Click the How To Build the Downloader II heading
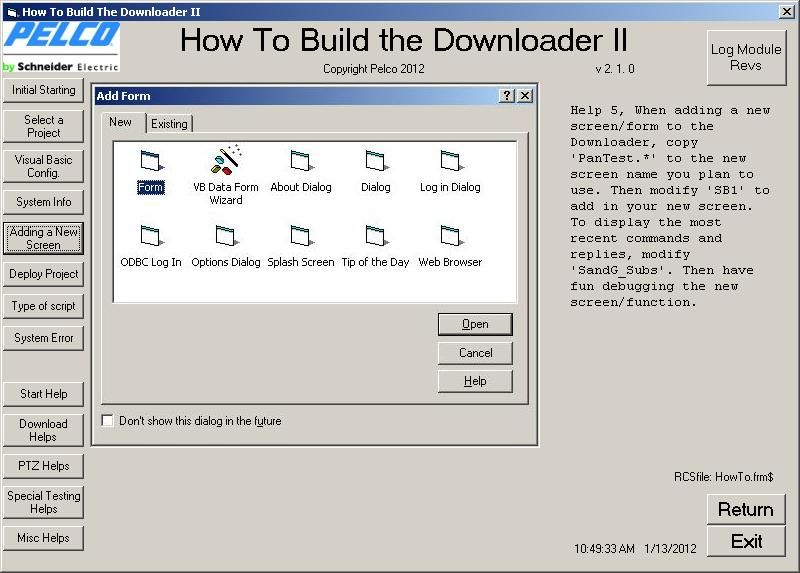Screen dimensions: 800x573 tap(404, 40)
